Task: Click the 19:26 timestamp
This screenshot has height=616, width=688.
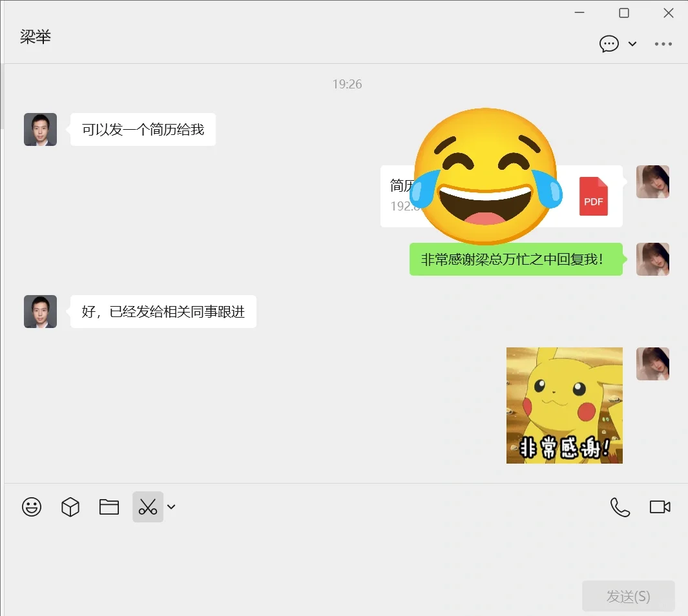Action: click(x=347, y=84)
